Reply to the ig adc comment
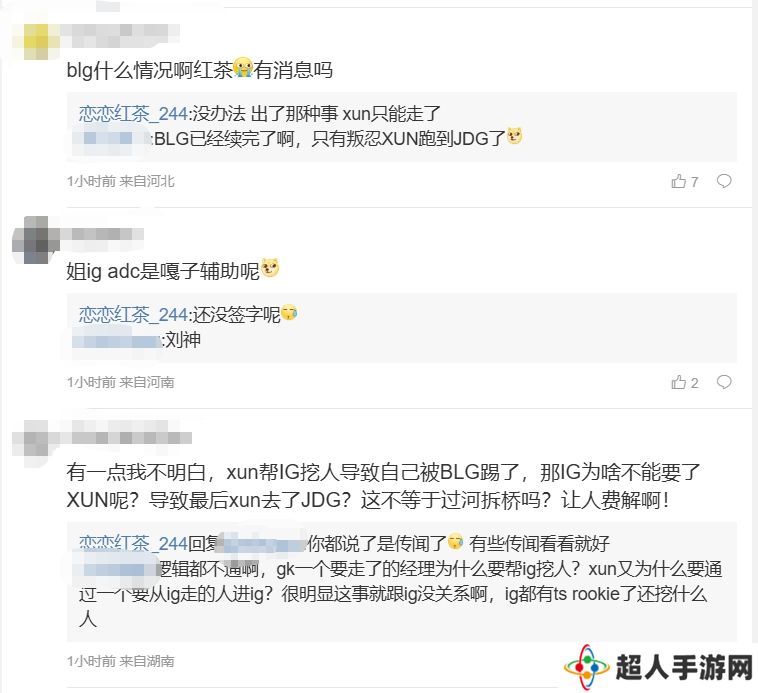 point(724,382)
